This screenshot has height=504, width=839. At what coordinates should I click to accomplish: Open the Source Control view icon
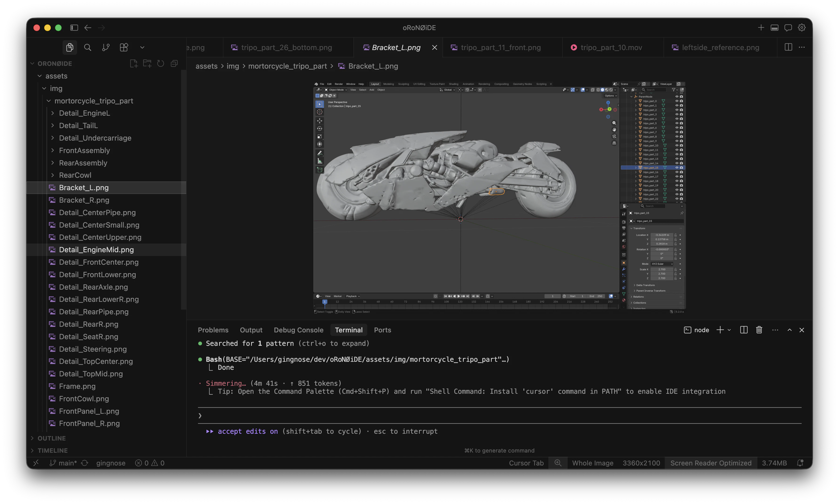[106, 47]
